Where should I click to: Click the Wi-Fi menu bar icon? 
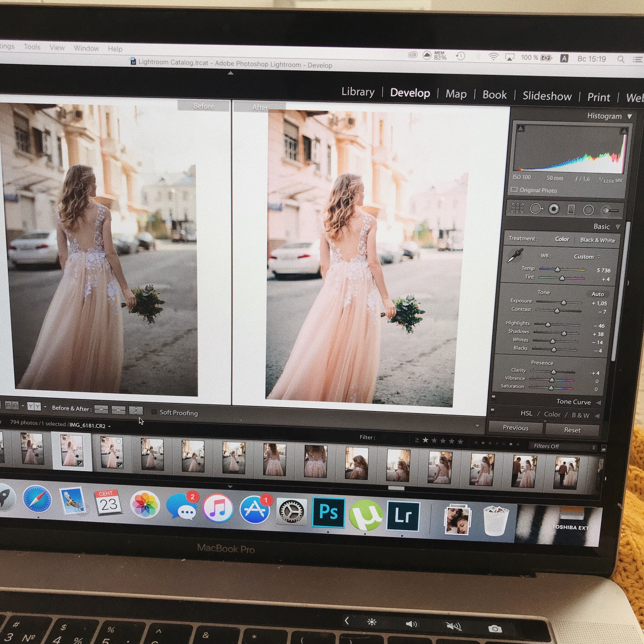click(493, 56)
